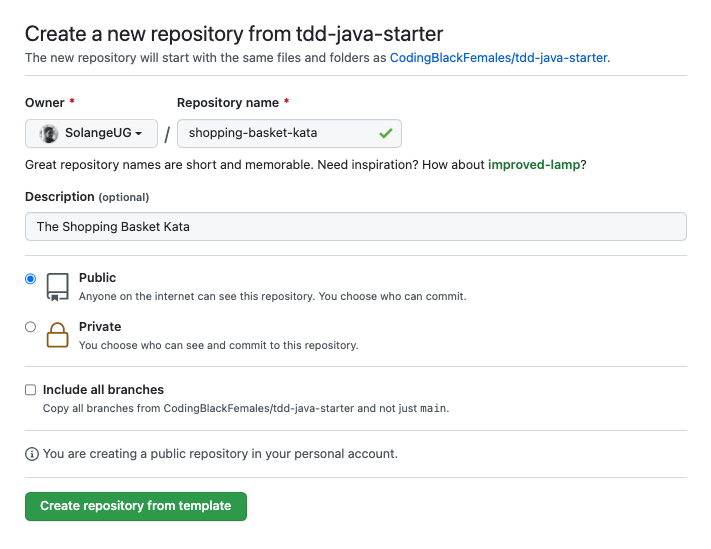Click the public repository personal account notice
The image size is (711, 549).
pos(220,454)
